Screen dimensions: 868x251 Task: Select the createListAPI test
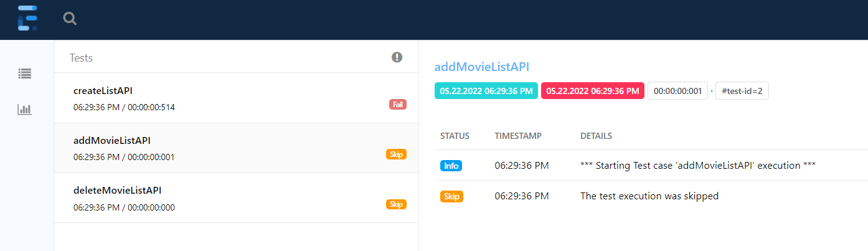236,98
